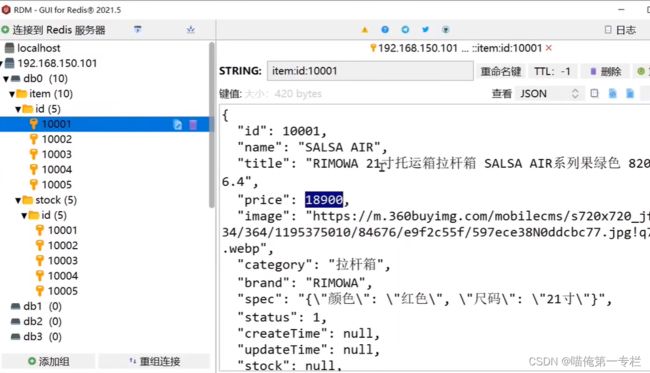Click the key name field item:id:10001

point(370,71)
